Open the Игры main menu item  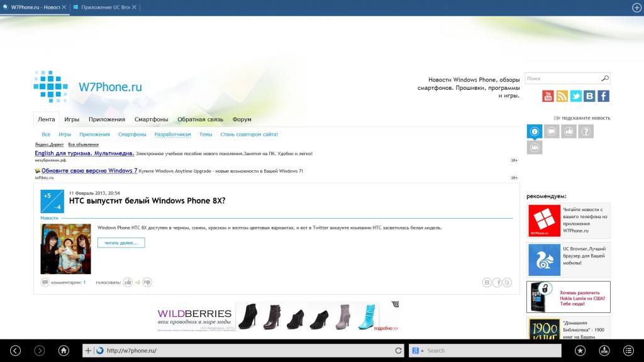[72, 119]
